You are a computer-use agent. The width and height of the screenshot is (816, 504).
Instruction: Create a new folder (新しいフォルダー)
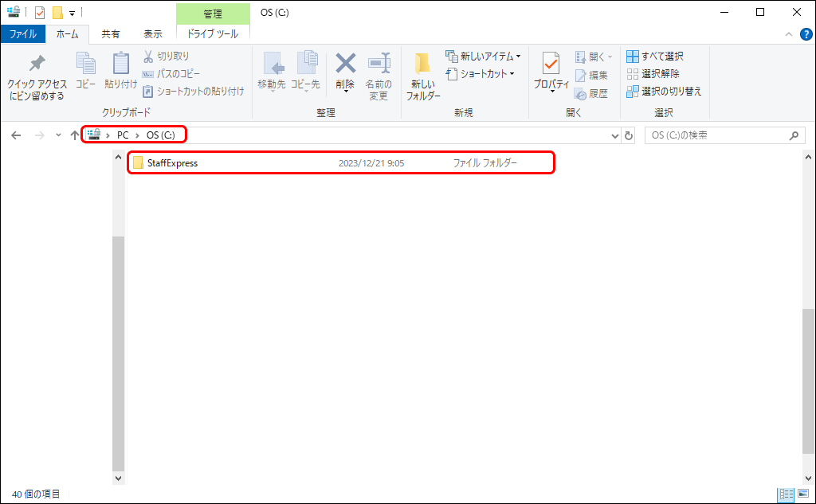(422, 76)
